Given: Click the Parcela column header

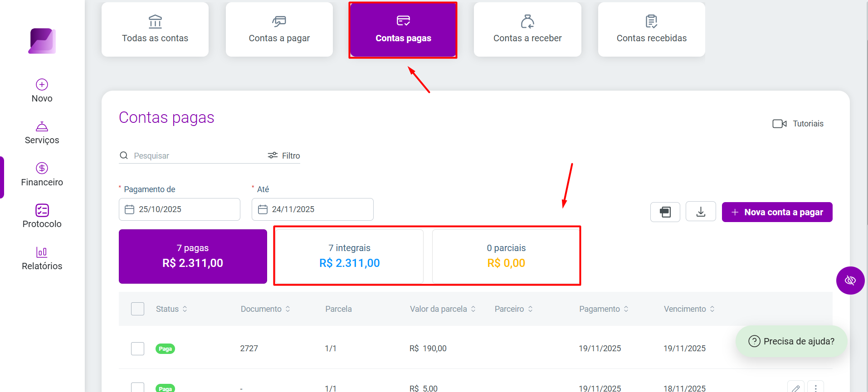Looking at the screenshot, I should [x=338, y=309].
